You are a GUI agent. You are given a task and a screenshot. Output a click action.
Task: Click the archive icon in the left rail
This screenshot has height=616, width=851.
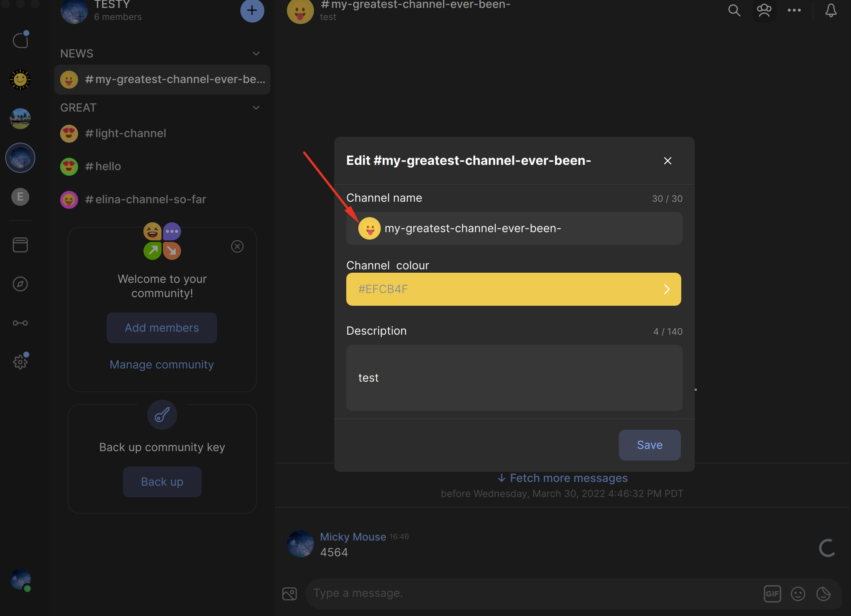pyautogui.click(x=20, y=245)
